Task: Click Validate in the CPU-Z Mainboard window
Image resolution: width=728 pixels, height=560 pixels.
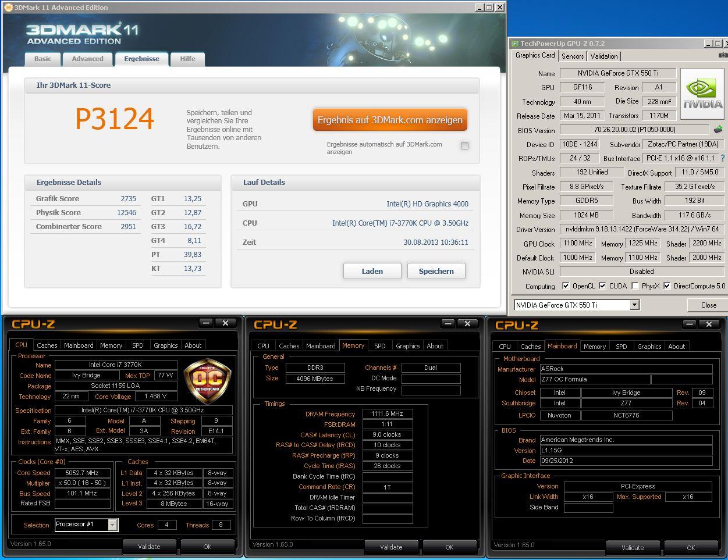Action: [633, 548]
